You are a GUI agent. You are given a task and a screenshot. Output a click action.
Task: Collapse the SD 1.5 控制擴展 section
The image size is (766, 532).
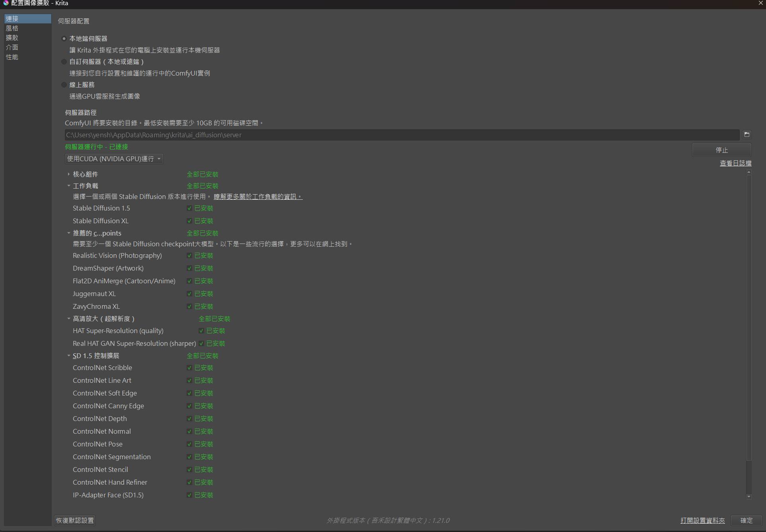tap(68, 356)
